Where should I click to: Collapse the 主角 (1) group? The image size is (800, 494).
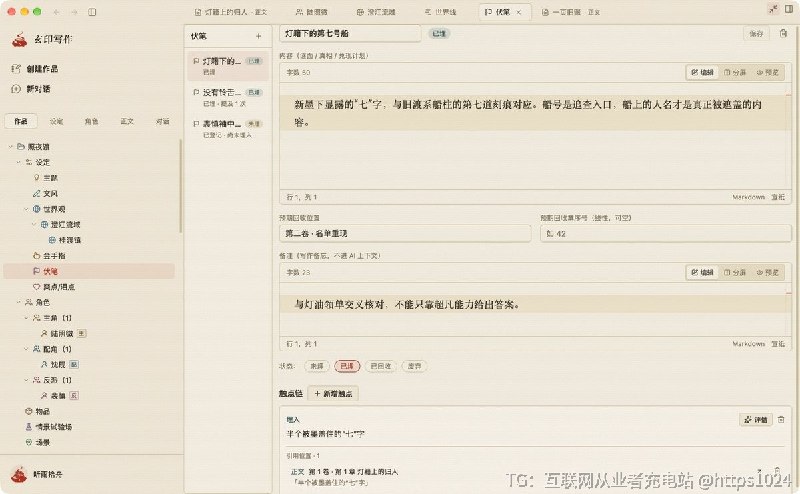[x=27, y=318]
